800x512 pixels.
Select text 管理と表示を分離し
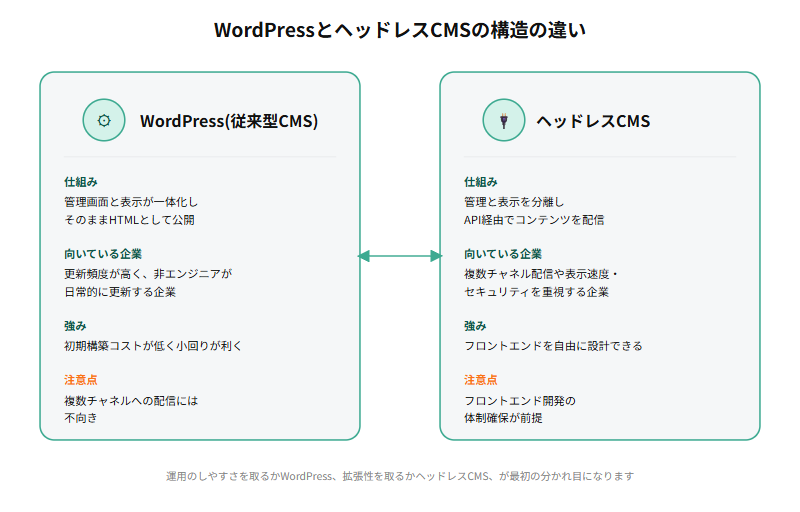514,202
